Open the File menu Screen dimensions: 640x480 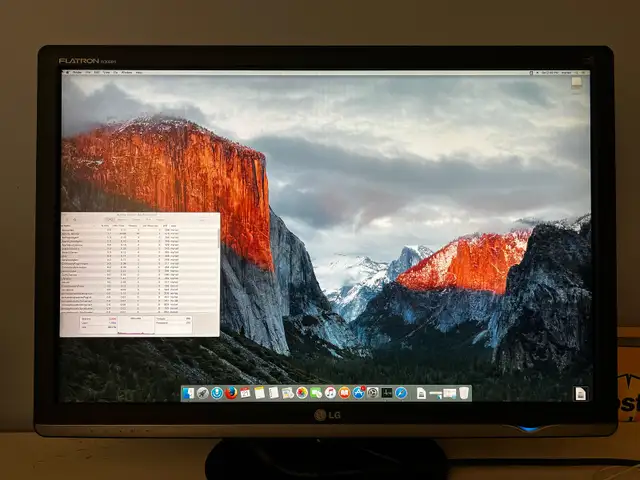(88, 73)
